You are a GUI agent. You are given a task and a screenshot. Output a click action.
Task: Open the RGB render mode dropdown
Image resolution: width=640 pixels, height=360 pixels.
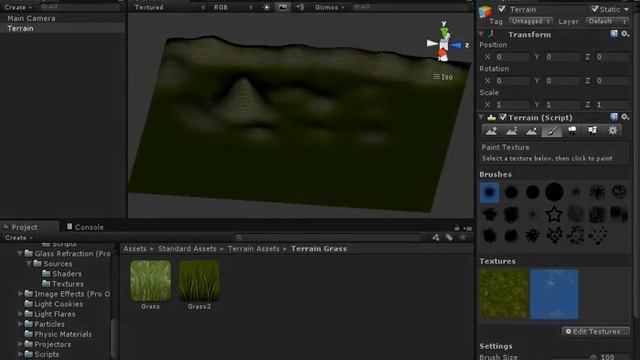pyautogui.click(x=233, y=7)
